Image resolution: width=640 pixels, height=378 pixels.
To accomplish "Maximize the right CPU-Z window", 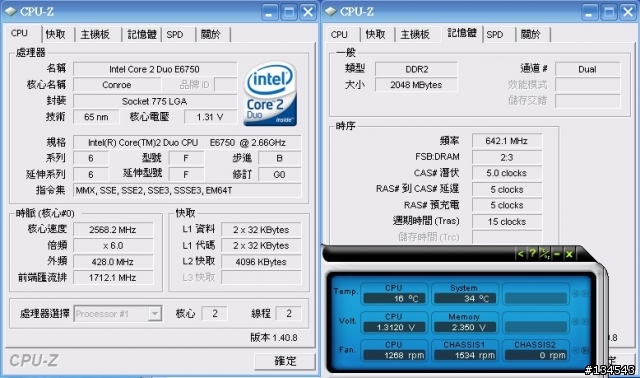I will point(609,12).
